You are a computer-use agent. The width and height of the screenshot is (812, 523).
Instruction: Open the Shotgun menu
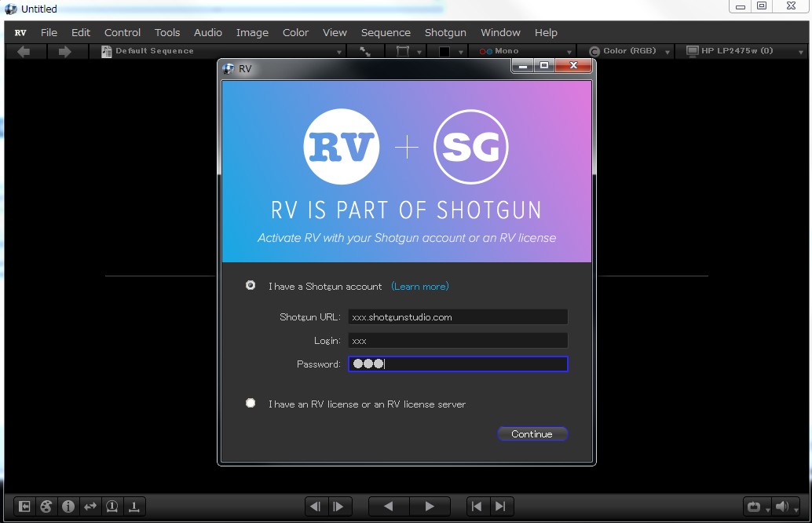tap(445, 32)
